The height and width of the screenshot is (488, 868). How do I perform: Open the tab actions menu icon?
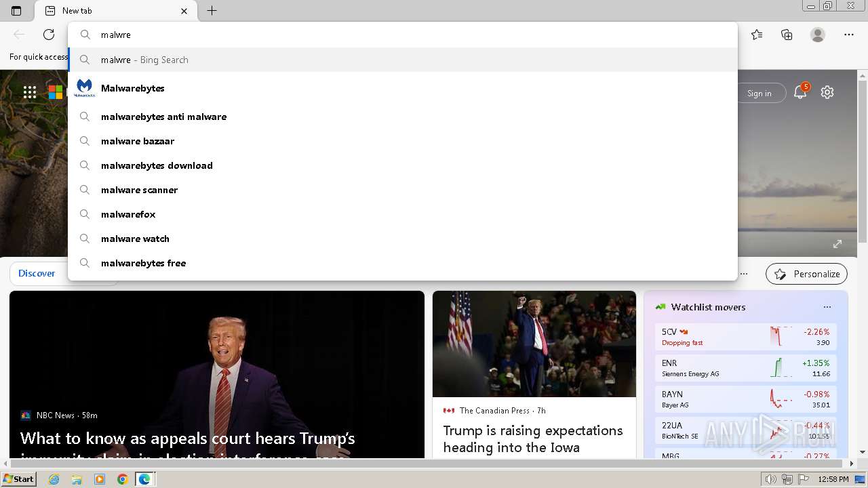16,11
